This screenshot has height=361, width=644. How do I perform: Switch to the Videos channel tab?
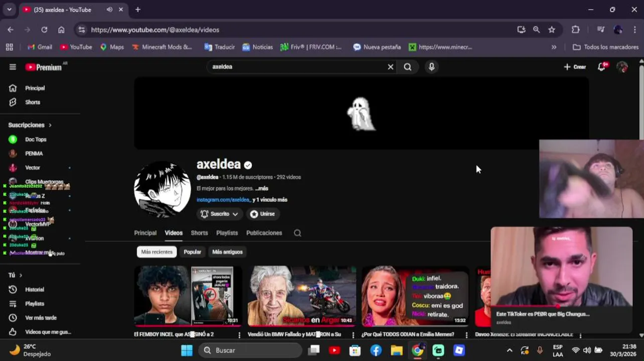pyautogui.click(x=174, y=233)
